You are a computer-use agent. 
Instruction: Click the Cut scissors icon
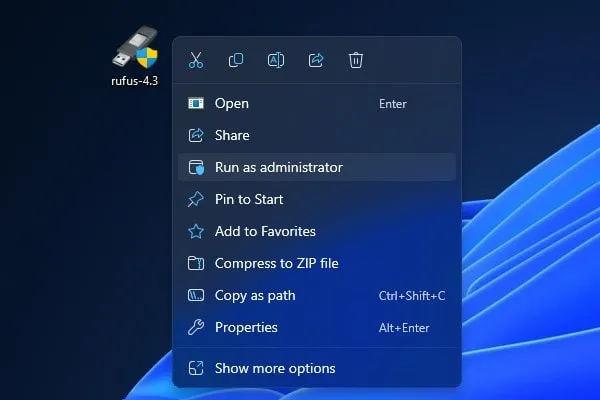coord(196,60)
